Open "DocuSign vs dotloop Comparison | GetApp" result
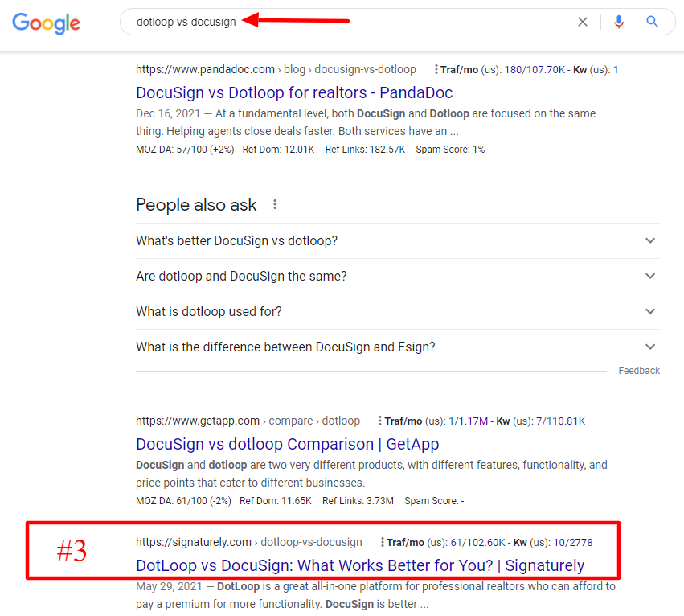The width and height of the screenshot is (684, 616). (x=288, y=444)
